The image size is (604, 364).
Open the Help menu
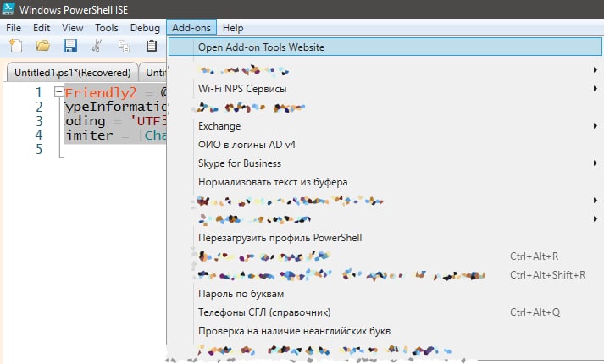pos(233,28)
